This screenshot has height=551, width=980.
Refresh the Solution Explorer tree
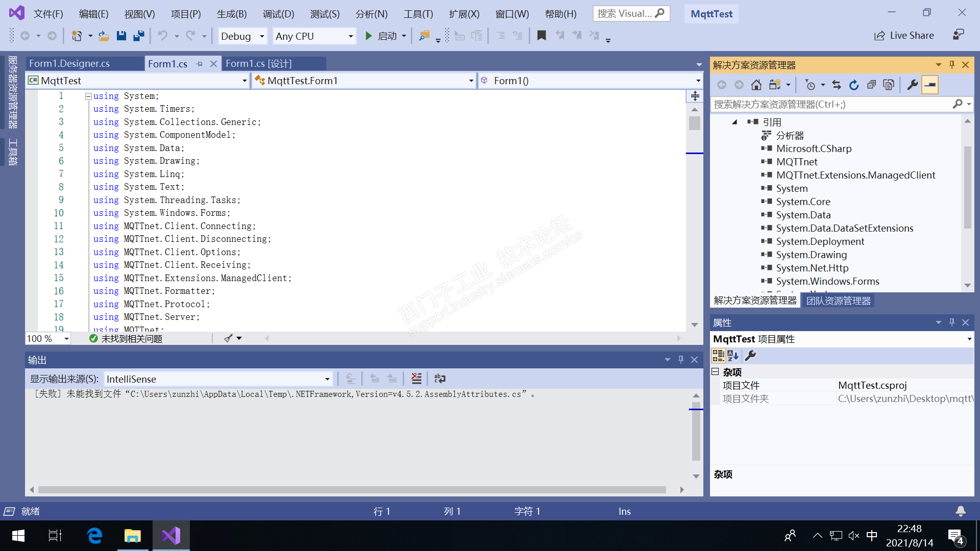click(x=854, y=85)
